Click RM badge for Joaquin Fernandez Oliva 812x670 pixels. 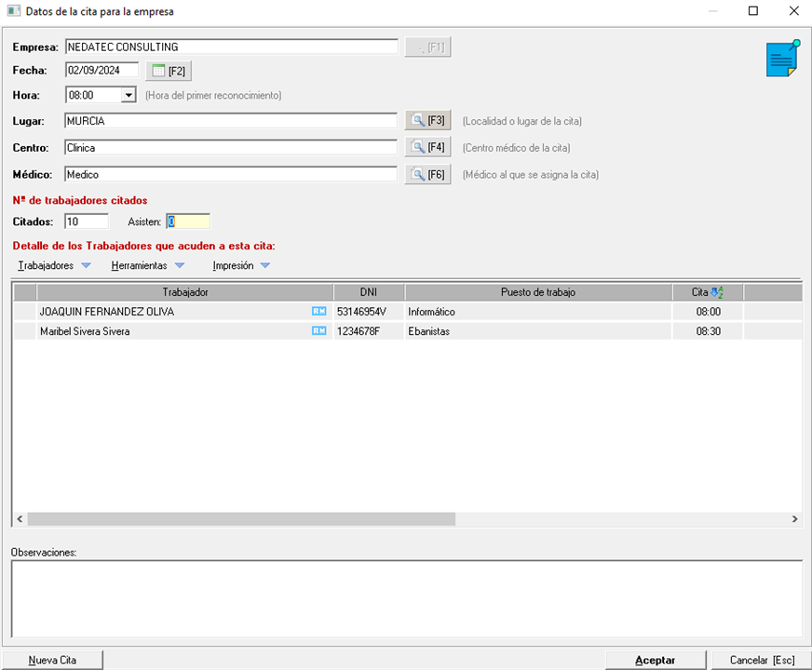(x=319, y=311)
